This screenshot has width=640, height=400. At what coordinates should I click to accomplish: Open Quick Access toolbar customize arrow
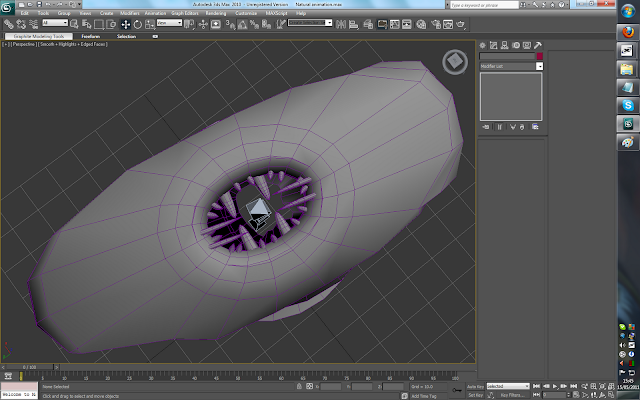(x=79, y=4)
